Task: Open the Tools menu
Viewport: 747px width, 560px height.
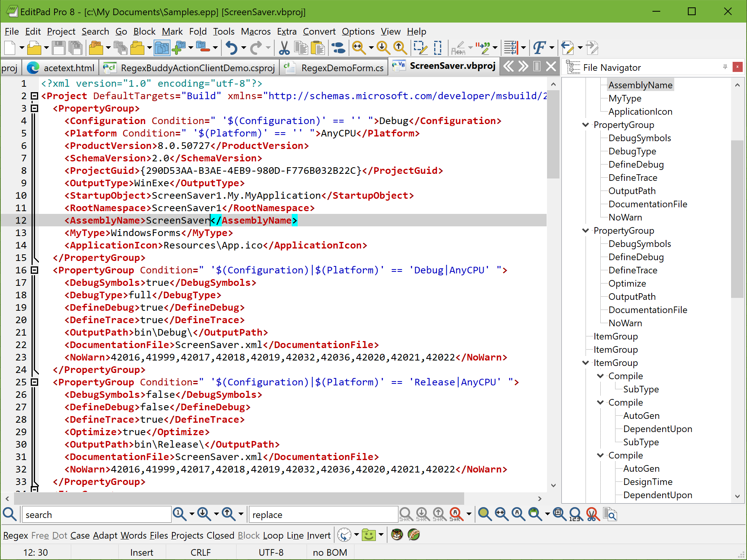Action: tap(222, 31)
